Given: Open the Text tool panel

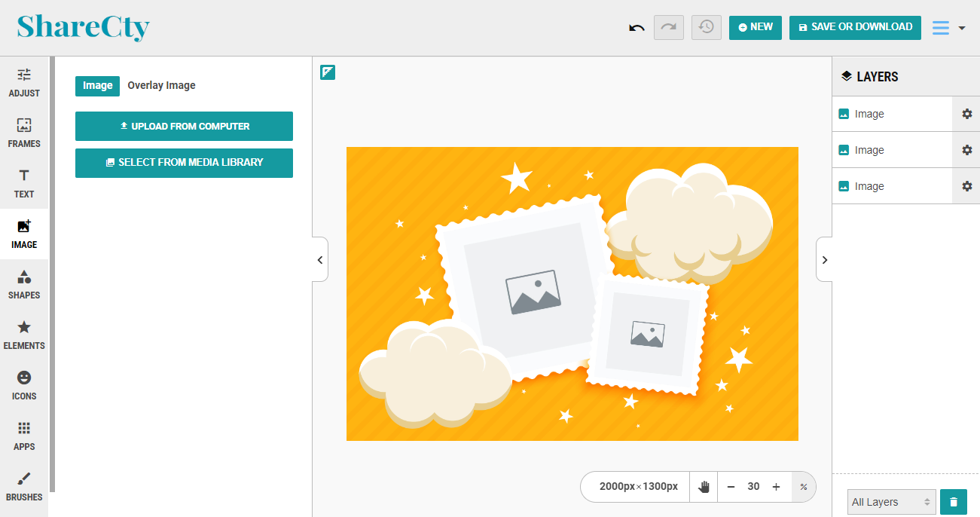Looking at the screenshot, I should (x=24, y=183).
